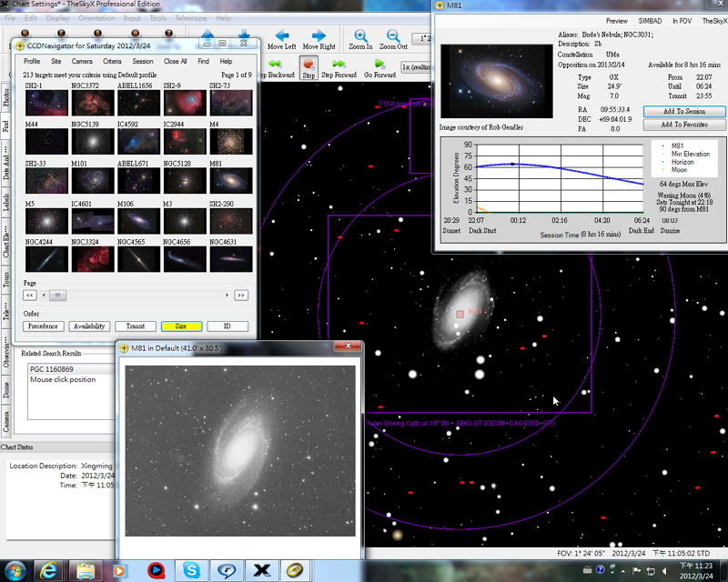The image size is (728, 582).
Task: Open the time flow rate dropdown
Action: pos(418,67)
